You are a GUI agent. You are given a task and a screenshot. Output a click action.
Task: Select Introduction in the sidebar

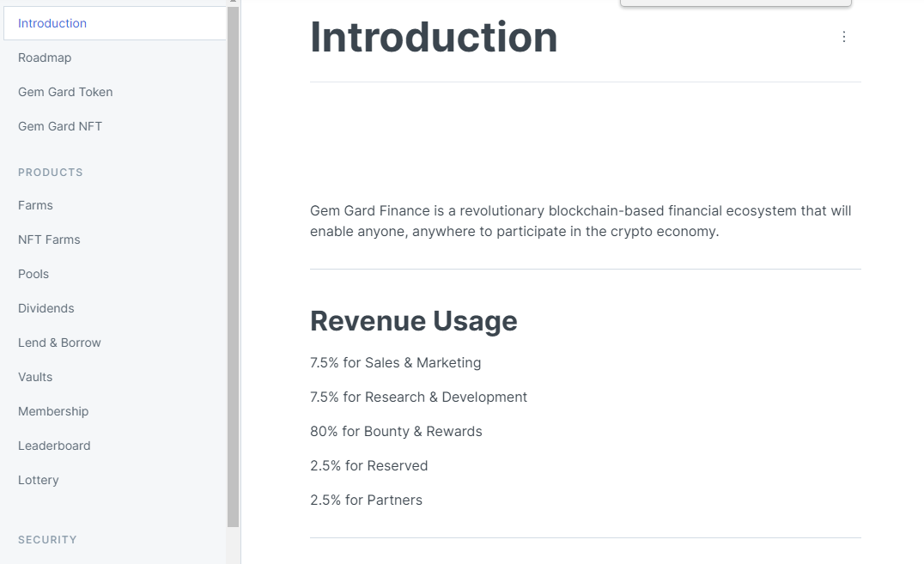[x=52, y=23]
